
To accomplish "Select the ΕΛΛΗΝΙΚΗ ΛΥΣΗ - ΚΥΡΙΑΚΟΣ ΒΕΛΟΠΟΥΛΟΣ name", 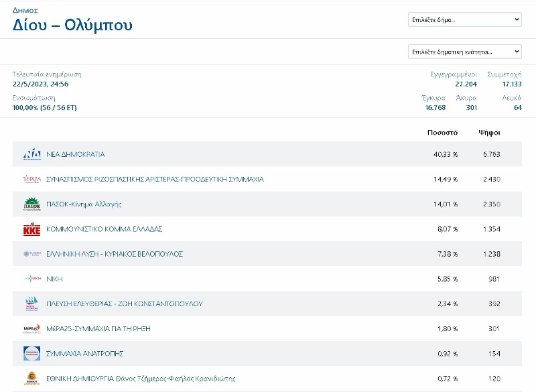I will coord(115,254).
